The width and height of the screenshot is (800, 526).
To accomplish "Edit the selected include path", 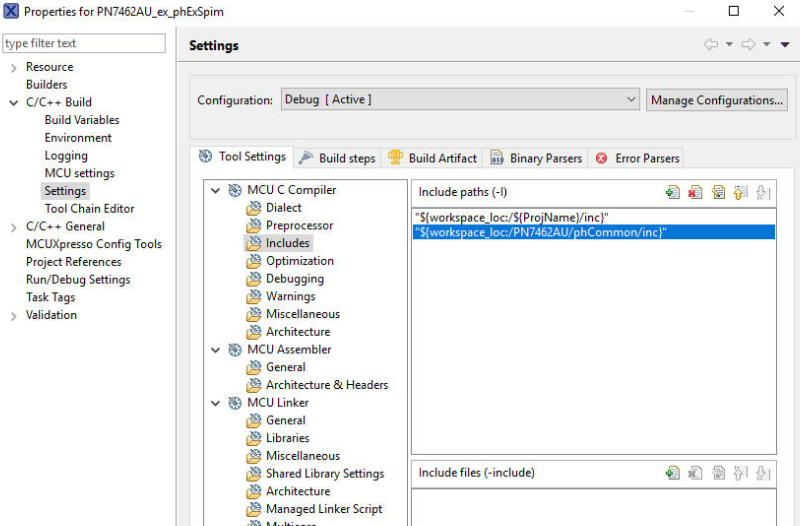I will coord(718,192).
